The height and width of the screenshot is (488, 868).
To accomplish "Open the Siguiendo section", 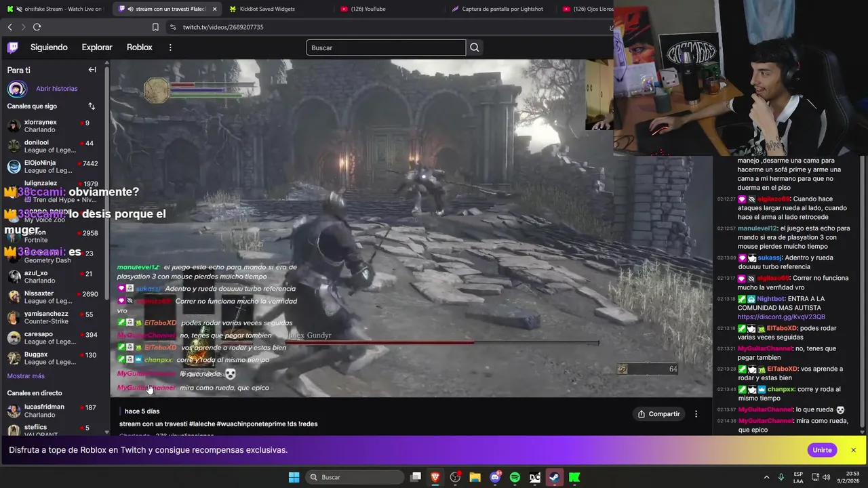I will [x=49, y=47].
